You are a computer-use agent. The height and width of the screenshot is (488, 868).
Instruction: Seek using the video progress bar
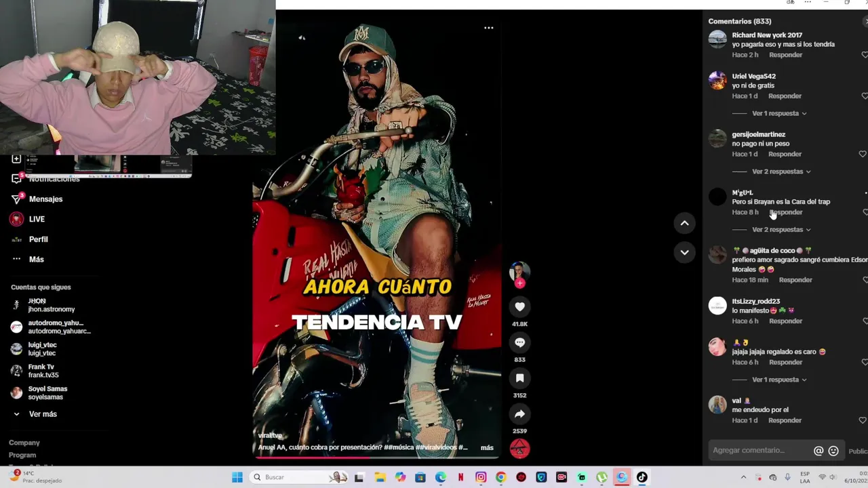coord(376,457)
